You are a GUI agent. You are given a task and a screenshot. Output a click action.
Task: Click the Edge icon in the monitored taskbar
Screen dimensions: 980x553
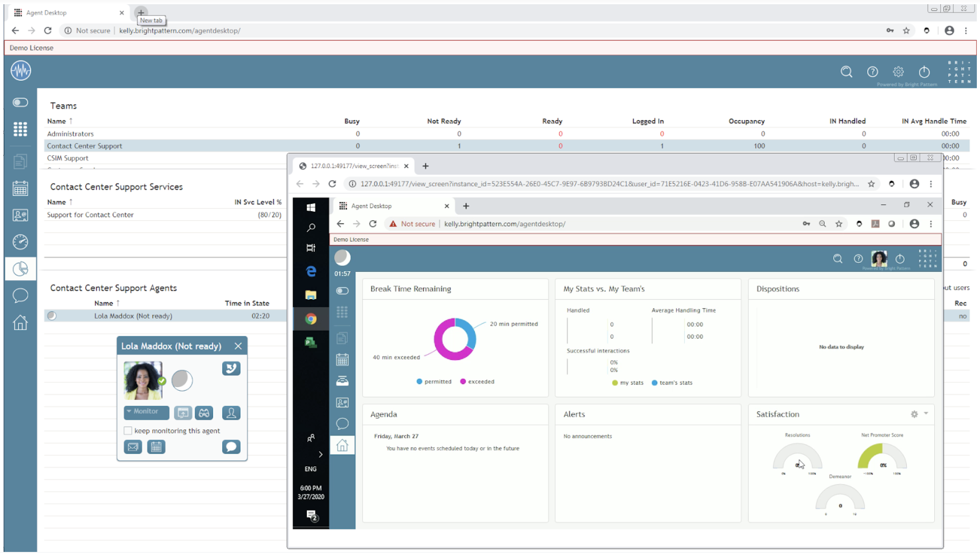[x=311, y=271]
